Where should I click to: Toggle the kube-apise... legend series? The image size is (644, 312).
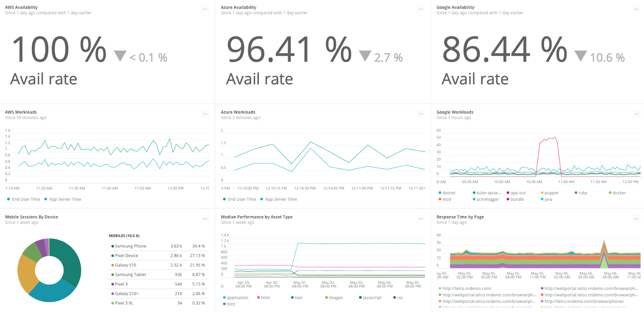click(x=486, y=193)
